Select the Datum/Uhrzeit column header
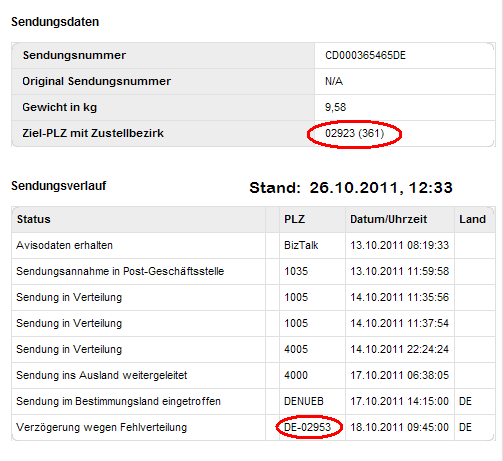Image resolution: width=503 pixels, height=461 pixels. [389, 219]
